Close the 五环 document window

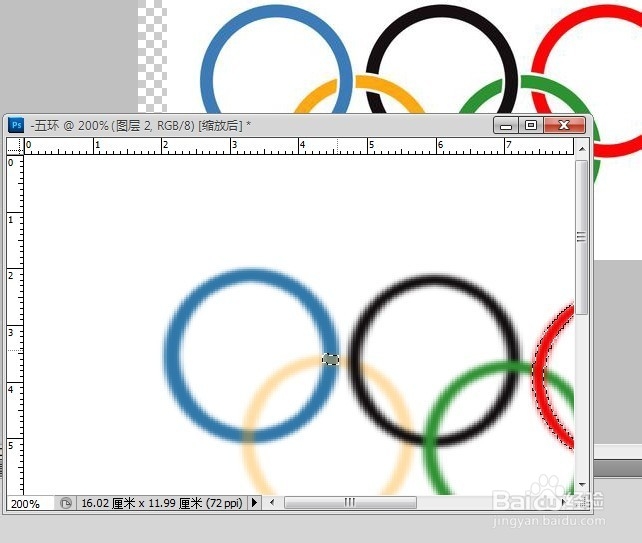tap(564, 125)
